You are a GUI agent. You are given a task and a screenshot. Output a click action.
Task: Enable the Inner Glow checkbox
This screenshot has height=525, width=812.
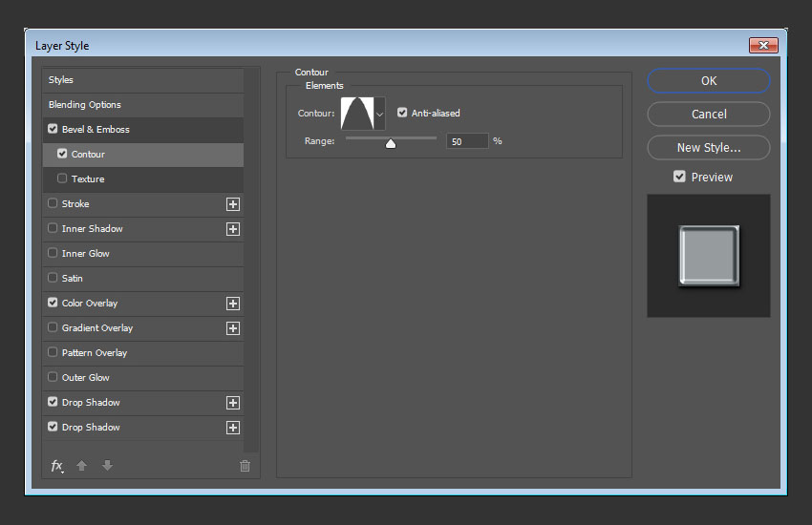(x=53, y=252)
